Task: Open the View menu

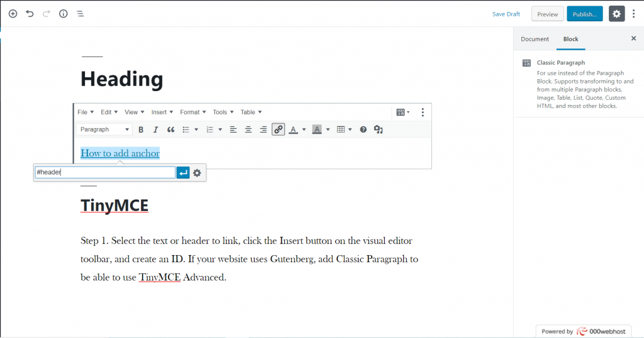Action: (135, 112)
